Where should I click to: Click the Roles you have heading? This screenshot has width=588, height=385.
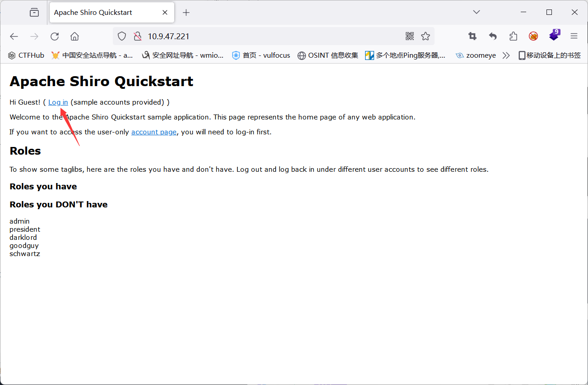pos(43,187)
